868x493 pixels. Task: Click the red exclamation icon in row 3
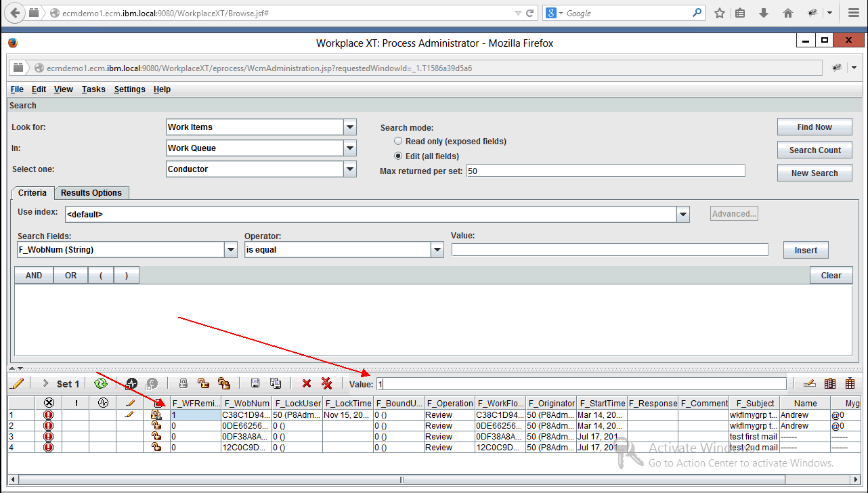pos(48,437)
